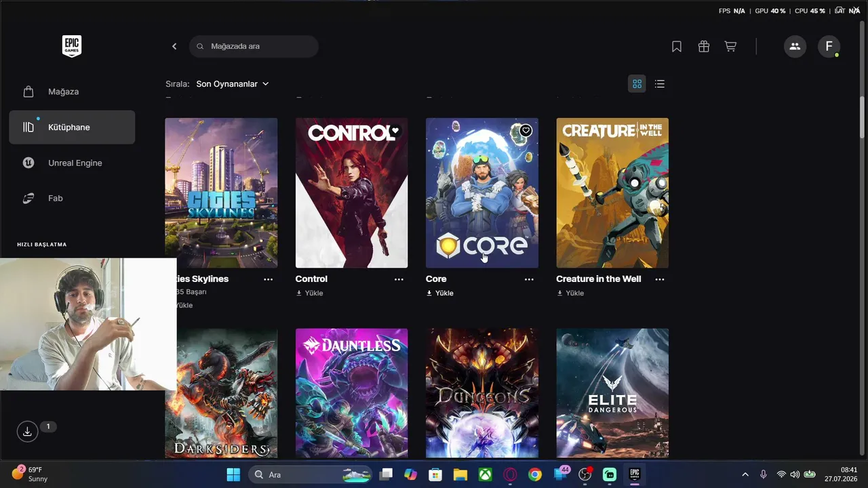Open the taskbar app with 44 badge
This screenshot has width=868, height=488.
561,474
